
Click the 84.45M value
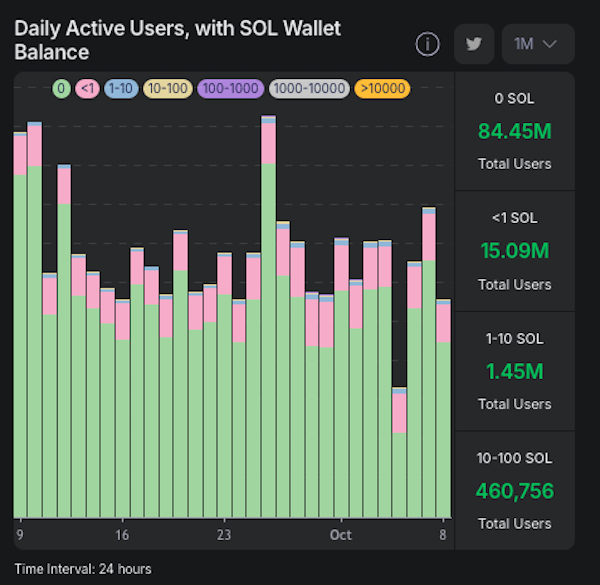pos(515,131)
